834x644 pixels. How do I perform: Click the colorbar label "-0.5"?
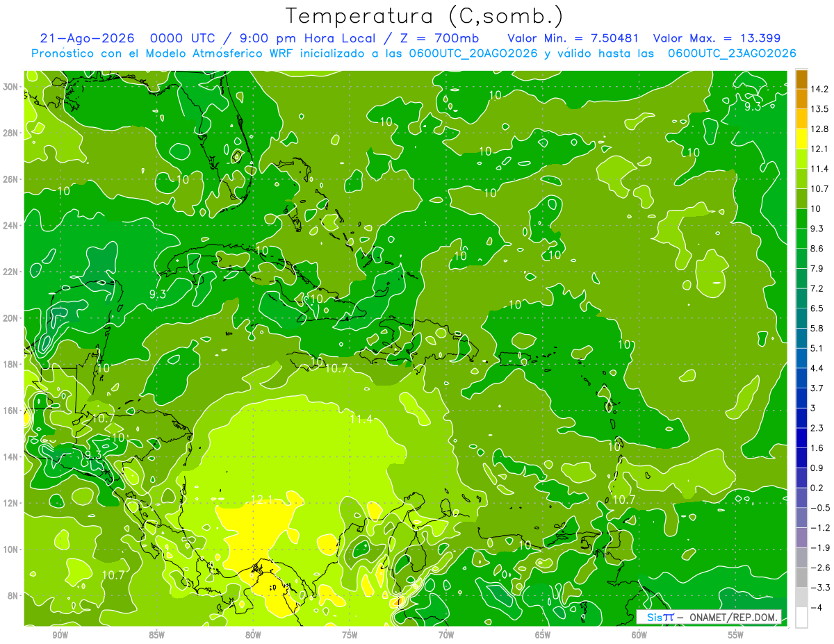pyautogui.click(x=819, y=508)
